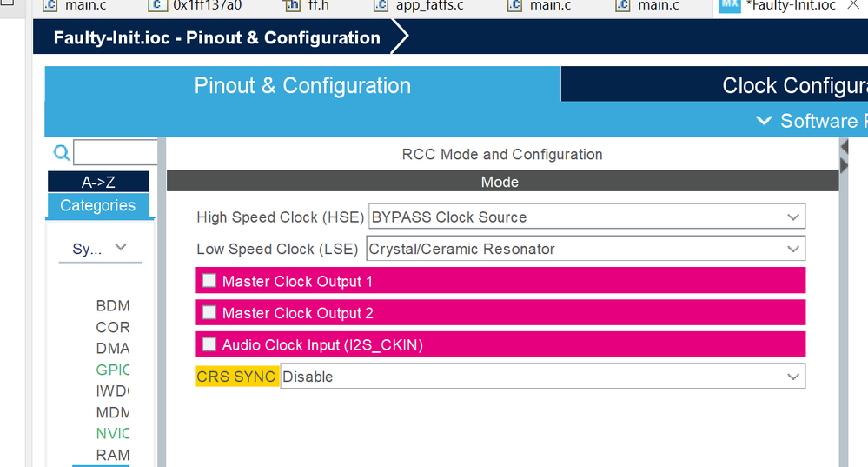Select CORTEX peripheral in the category list
Viewport: 868px width, 467px height.
pyautogui.click(x=112, y=327)
